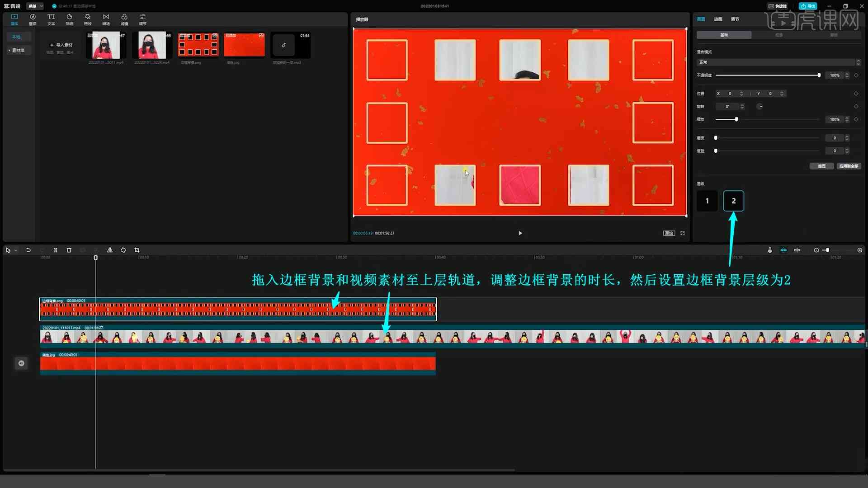The width and height of the screenshot is (868, 488).
Task: Click the 导出 export button
Action: point(808,6)
